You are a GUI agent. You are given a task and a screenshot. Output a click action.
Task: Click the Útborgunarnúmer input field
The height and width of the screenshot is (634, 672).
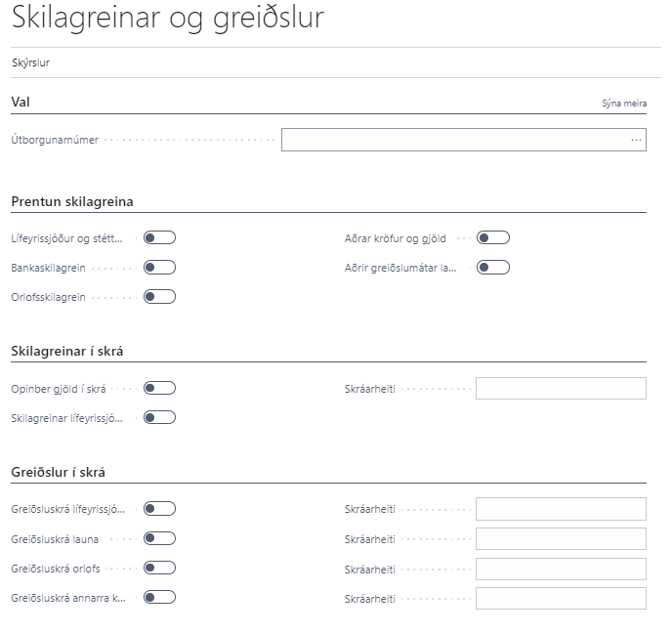pos(454,141)
